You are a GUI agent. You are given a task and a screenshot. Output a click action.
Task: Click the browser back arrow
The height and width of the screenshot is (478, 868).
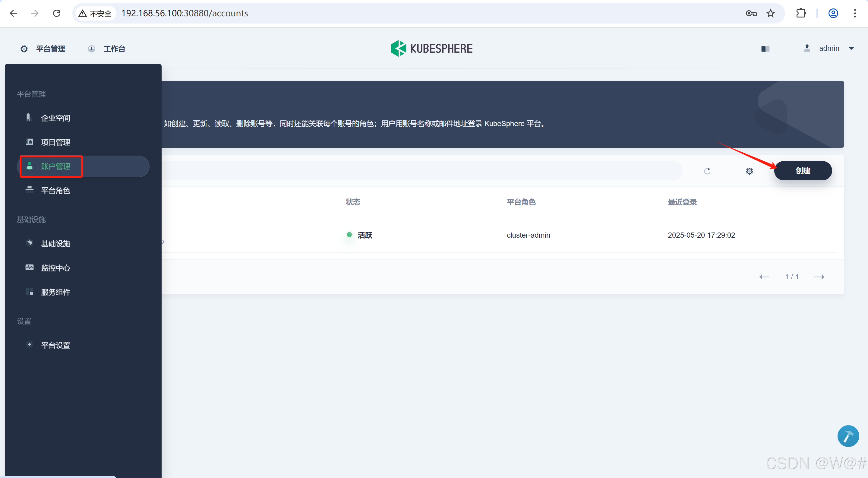pos(14,13)
